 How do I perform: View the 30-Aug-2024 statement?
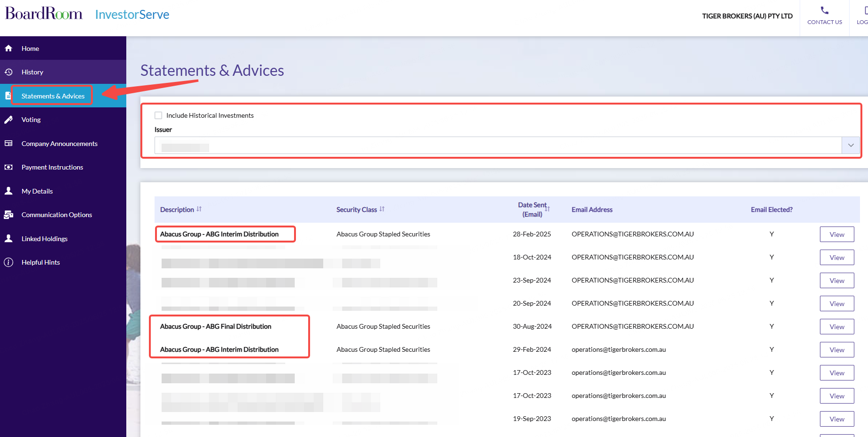click(x=837, y=327)
